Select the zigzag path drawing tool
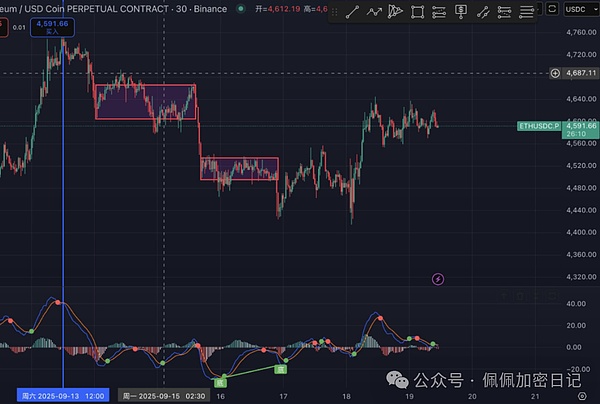Screen dimensions: 600x404 [x=373, y=12]
